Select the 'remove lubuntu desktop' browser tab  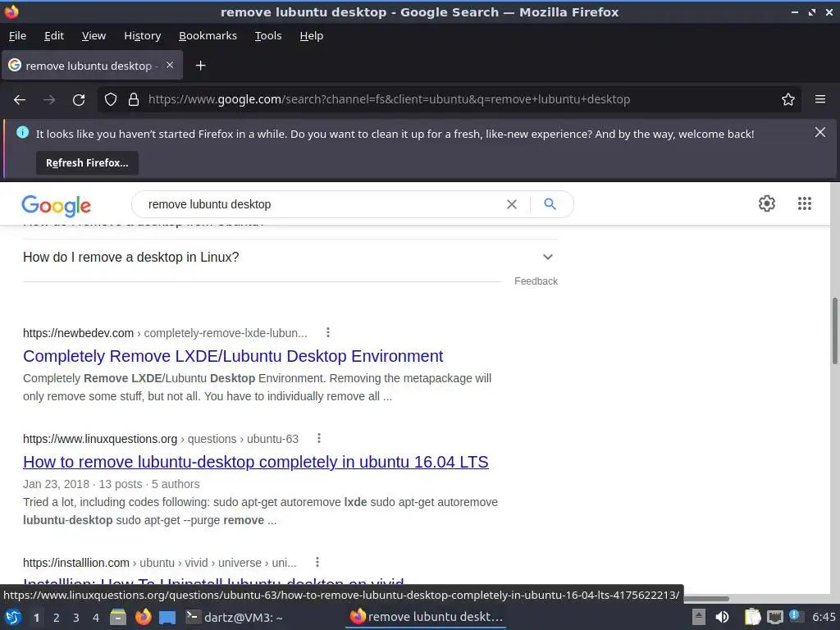tap(92, 66)
